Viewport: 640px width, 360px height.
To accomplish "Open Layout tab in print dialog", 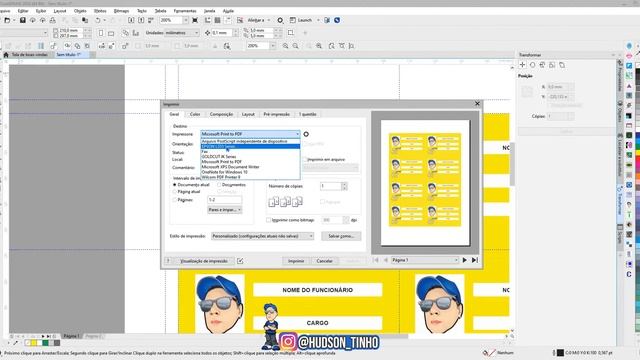I will 248,114.
